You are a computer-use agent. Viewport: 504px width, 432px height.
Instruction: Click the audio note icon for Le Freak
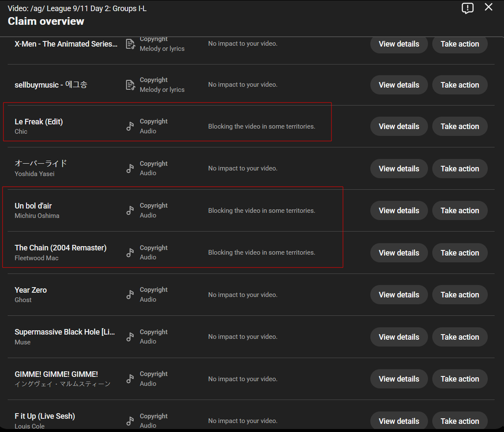(x=130, y=126)
